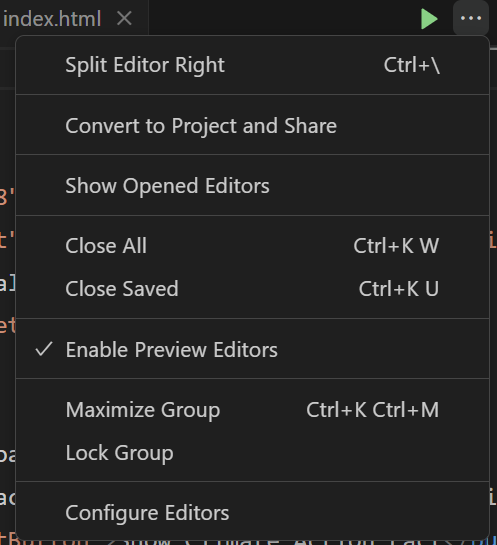Screen dimensions: 497x545
Task: Click the Ctrl+\ shortcut hint
Action: point(412,65)
